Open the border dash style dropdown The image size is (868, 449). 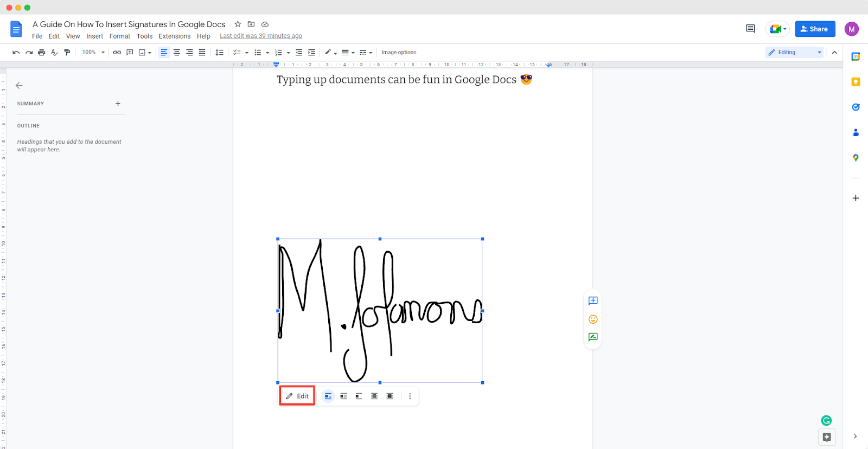366,53
